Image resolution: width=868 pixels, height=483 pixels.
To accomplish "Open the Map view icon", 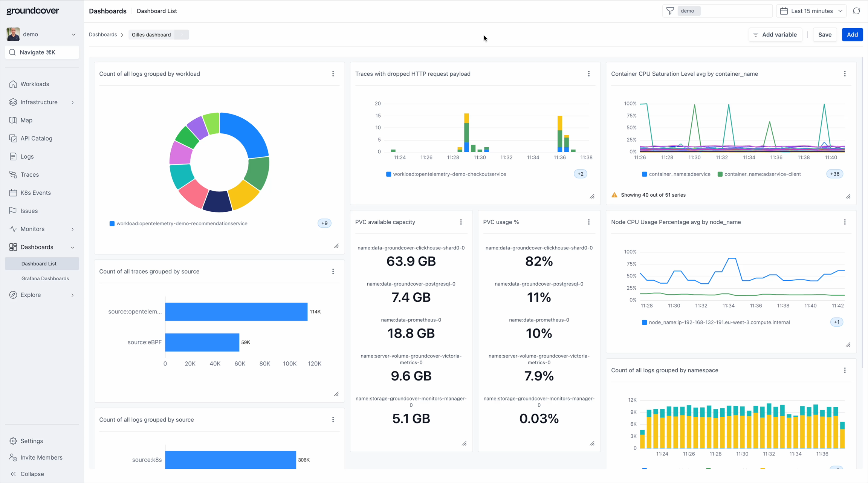I will click(x=14, y=120).
